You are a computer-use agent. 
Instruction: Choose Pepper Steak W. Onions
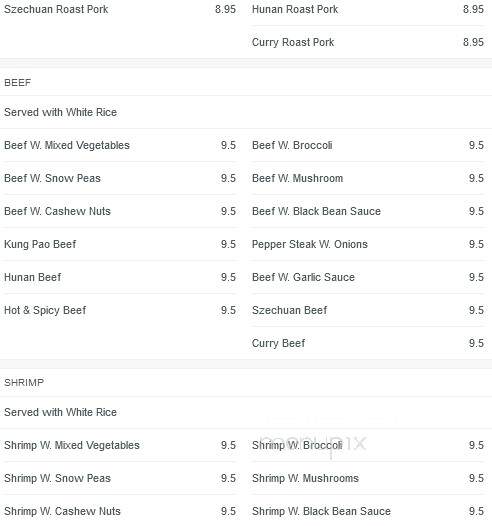(310, 244)
